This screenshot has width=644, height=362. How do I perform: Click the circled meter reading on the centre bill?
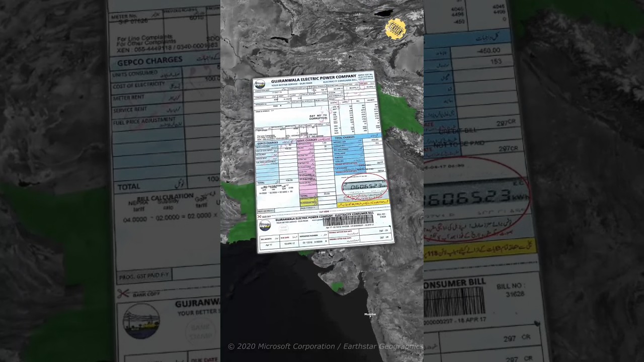pyautogui.click(x=364, y=186)
